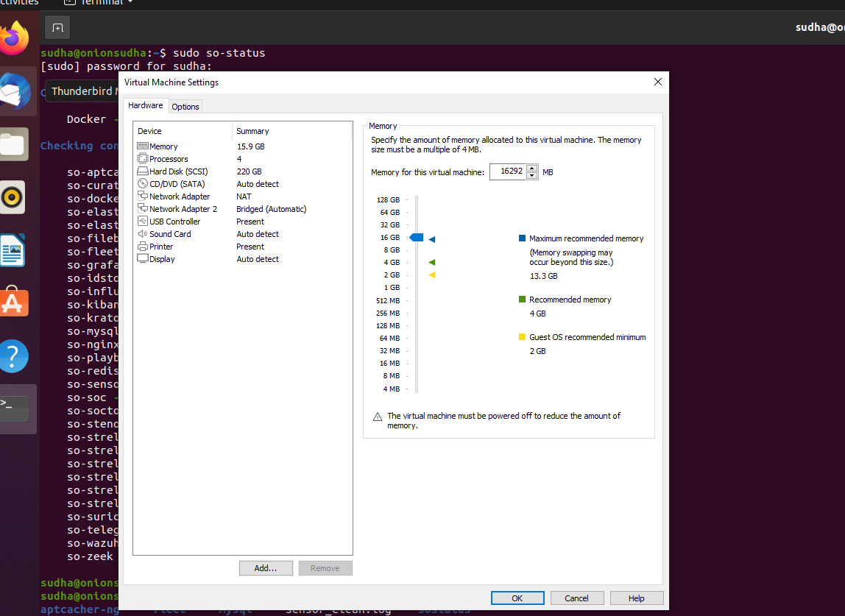This screenshot has height=616, width=845.
Task: Click the 'so-soc' line in terminal
Action: (x=87, y=397)
